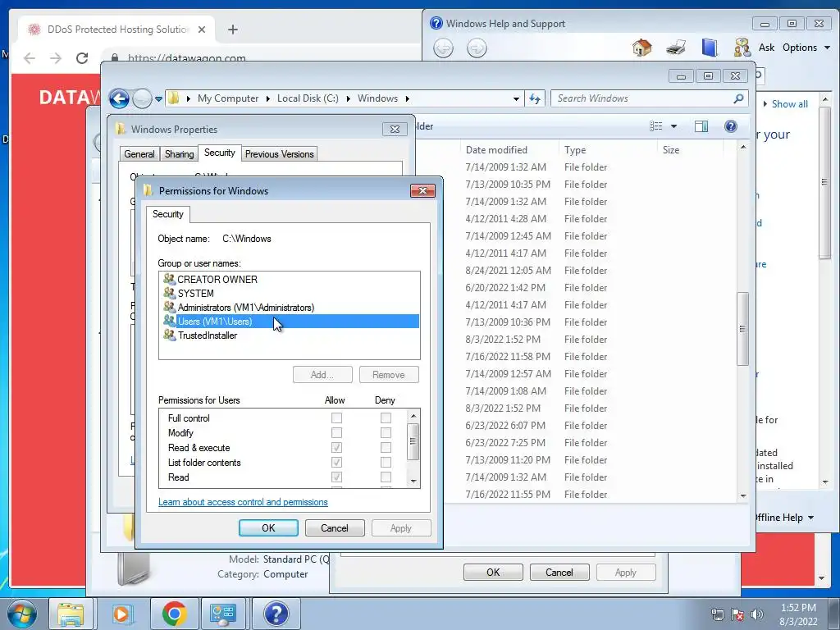
Task: Switch to Sharing tab
Action: 179,153
